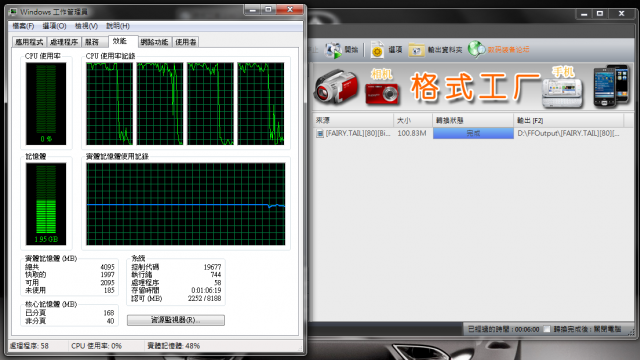
Task: Click the 未使用 value 185
Action: coord(109,290)
